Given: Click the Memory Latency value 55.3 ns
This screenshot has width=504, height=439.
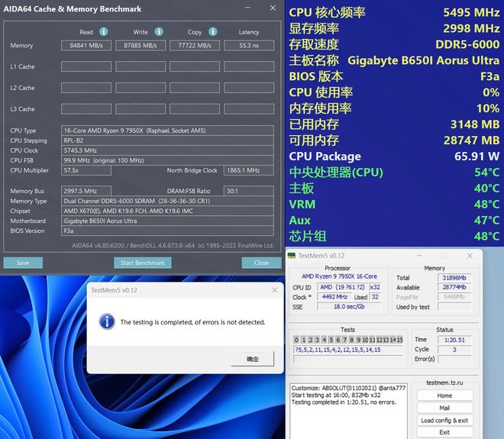Looking at the screenshot, I should pyautogui.click(x=249, y=45).
